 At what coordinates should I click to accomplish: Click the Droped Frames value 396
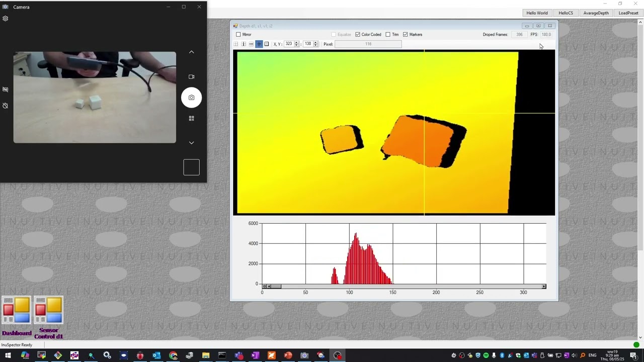(x=519, y=35)
